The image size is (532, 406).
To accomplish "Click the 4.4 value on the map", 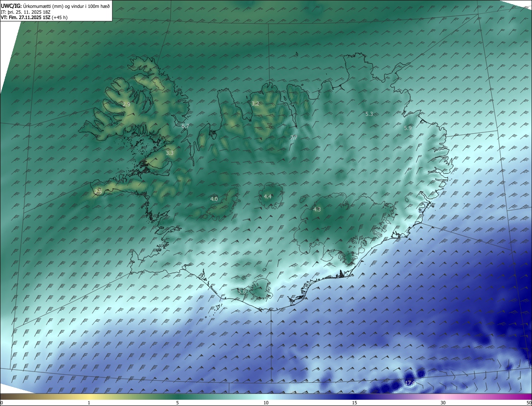I will point(268,196).
